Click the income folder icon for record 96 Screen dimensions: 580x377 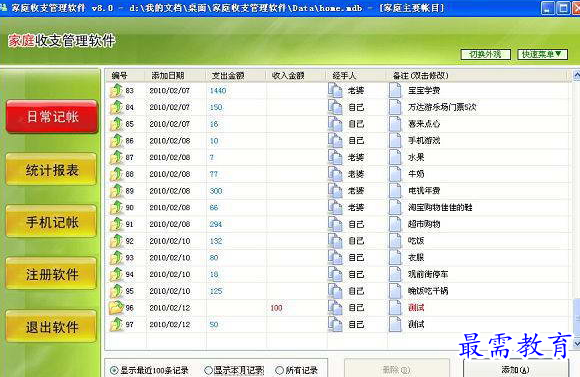click(116, 307)
